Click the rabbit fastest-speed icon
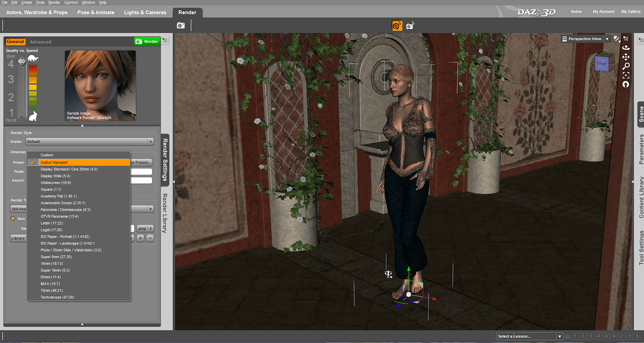Viewport: 644px width, 343px height. (33, 116)
